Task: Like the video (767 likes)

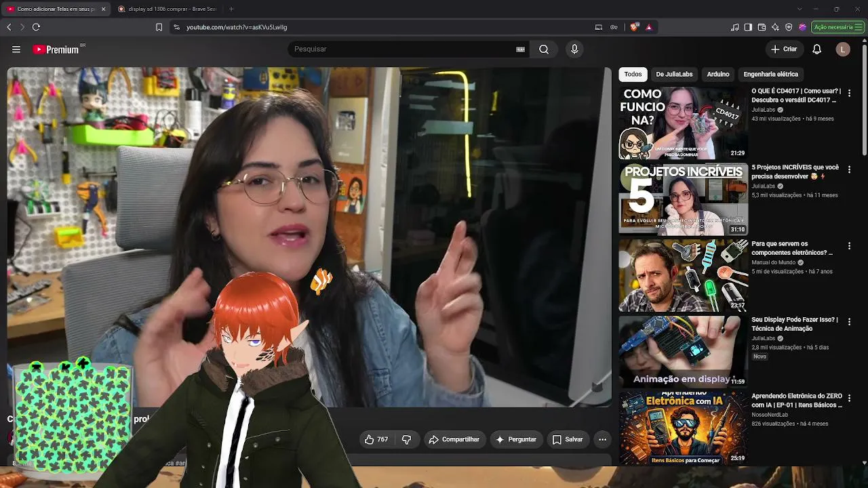Action: tap(376, 440)
